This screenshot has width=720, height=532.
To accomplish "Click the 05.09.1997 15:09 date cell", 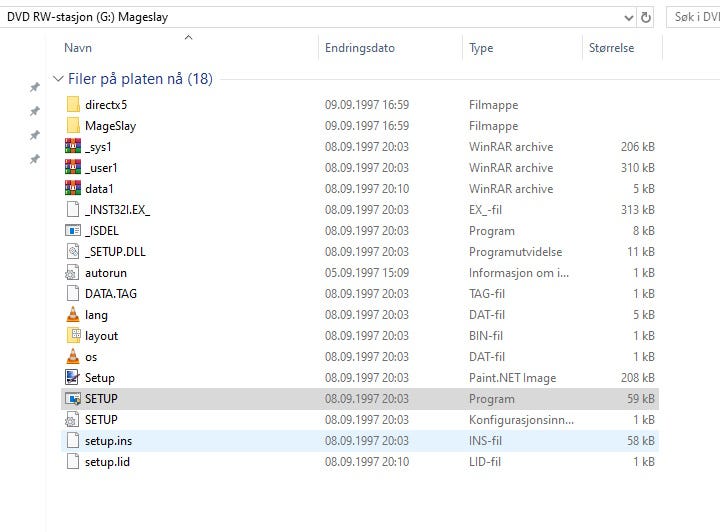I will click(x=367, y=273).
